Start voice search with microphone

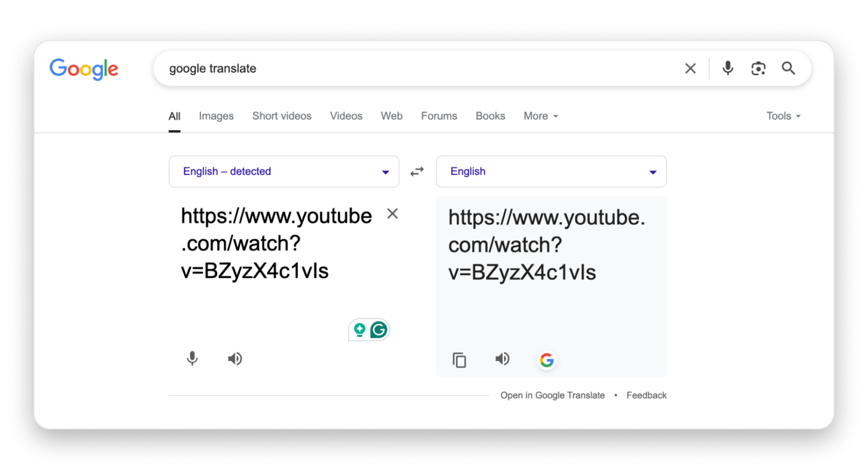tap(727, 68)
